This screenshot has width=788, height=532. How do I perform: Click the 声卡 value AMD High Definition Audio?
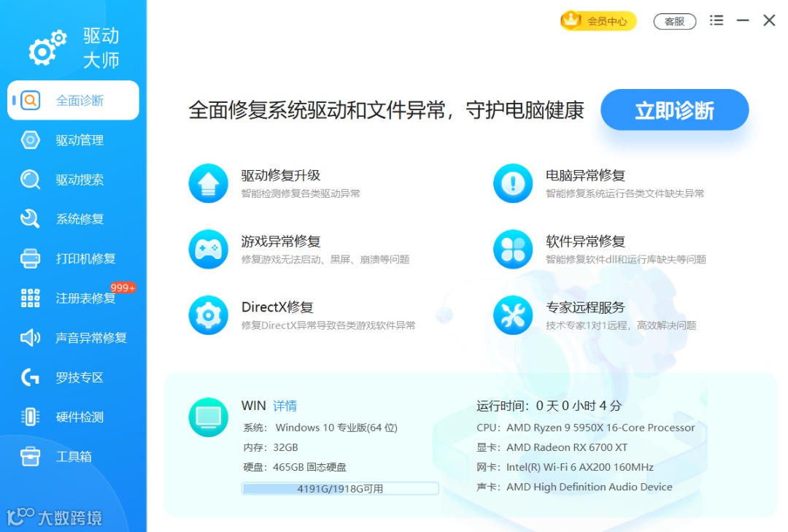click(589, 487)
